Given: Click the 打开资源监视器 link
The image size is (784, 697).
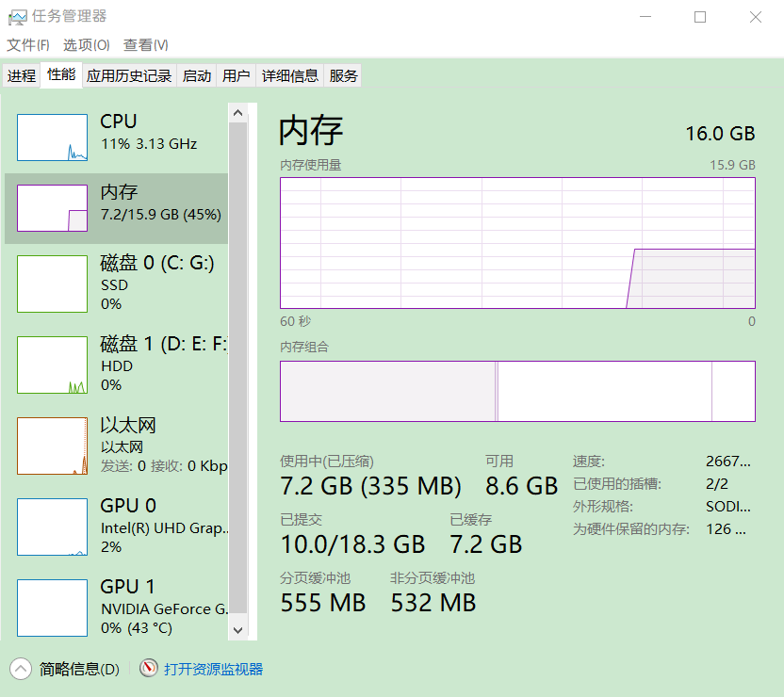Looking at the screenshot, I should pyautogui.click(x=213, y=669).
